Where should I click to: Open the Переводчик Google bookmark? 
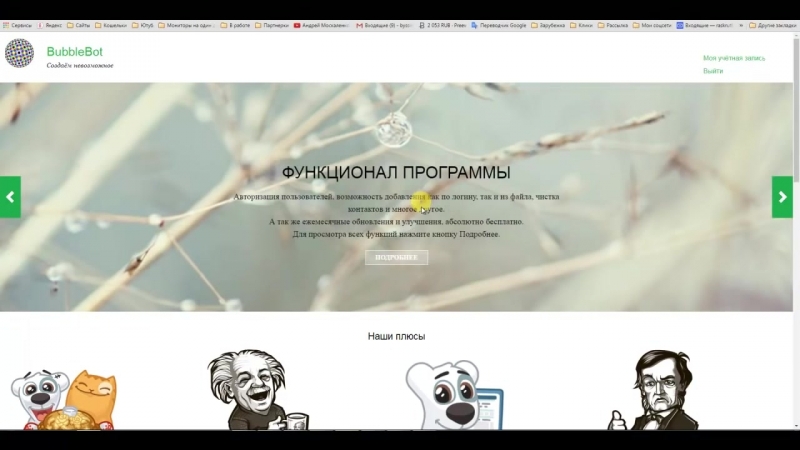(498, 25)
